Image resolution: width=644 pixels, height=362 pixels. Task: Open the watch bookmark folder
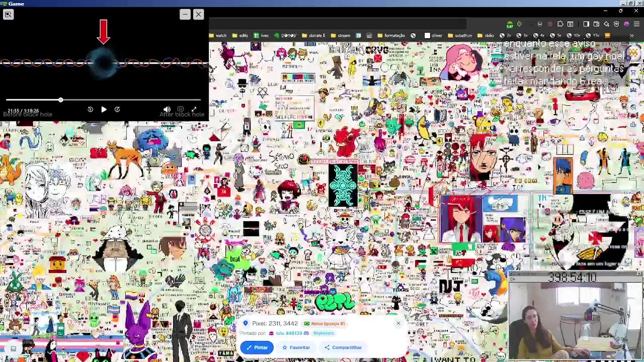pyautogui.click(x=218, y=36)
